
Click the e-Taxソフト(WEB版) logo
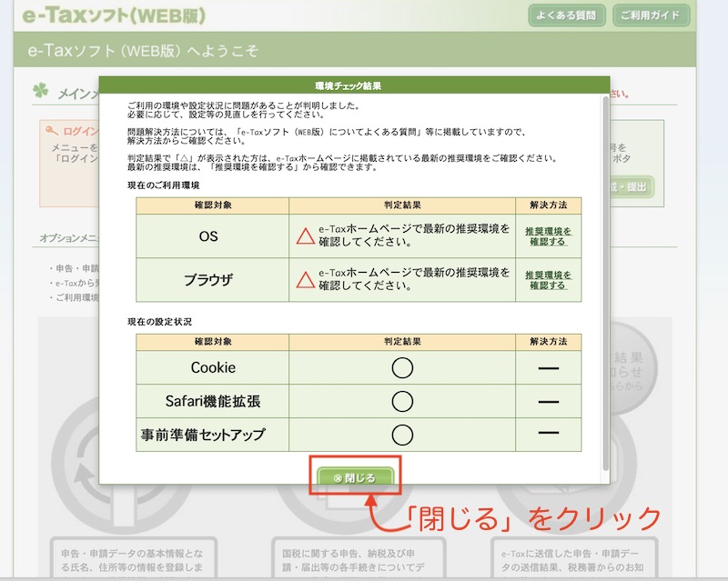tap(114, 15)
